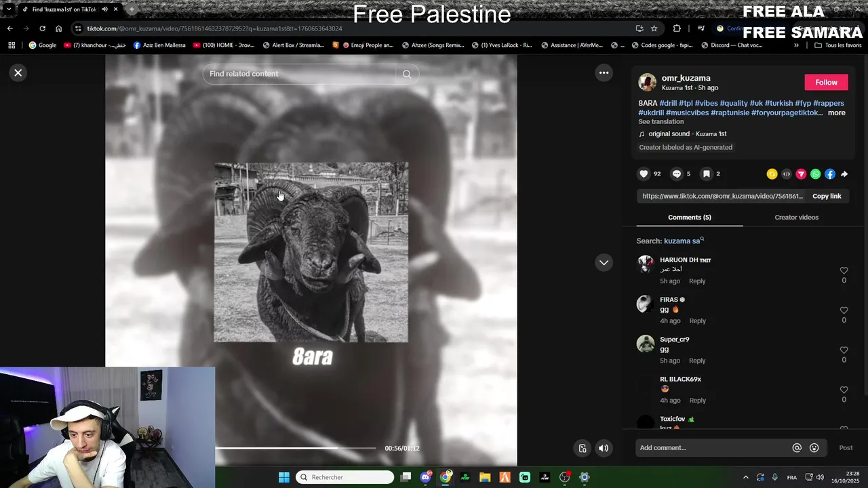
Task: Go back in Chrome
Action: tap(9, 28)
